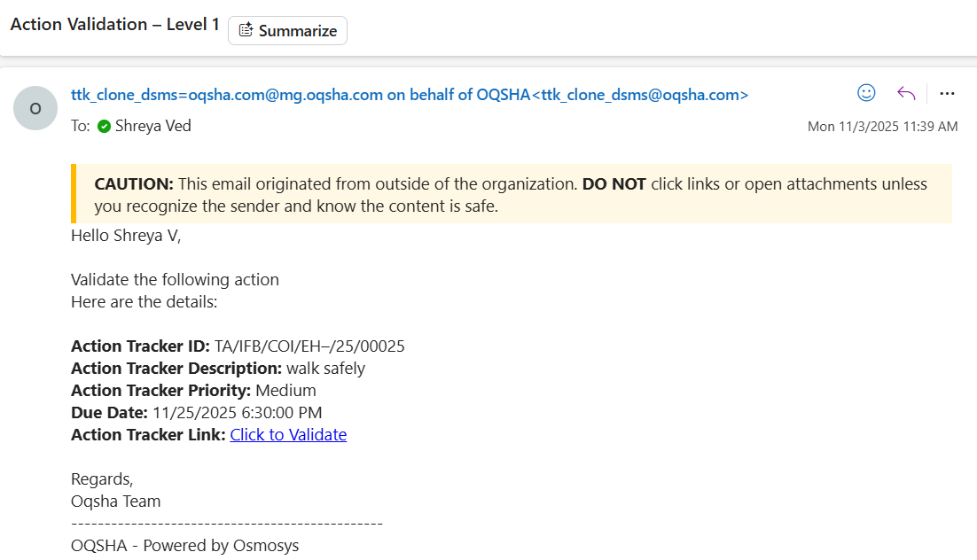
Task: Open the emoji reaction picker
Action: click(866, 93)
